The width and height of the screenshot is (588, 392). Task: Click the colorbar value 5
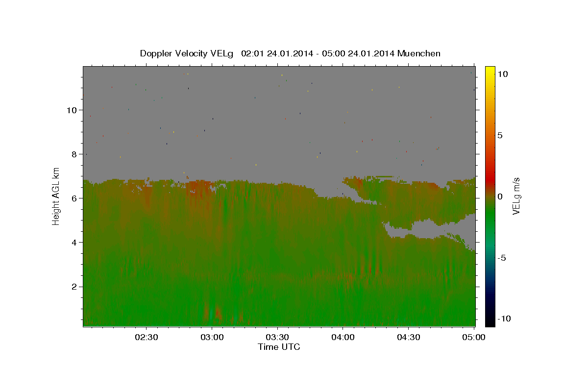[x=500, y=135]
